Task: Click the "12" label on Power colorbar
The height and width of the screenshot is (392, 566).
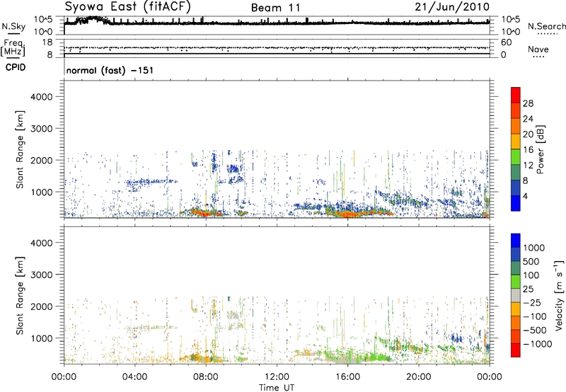Action: coord(528,166)
